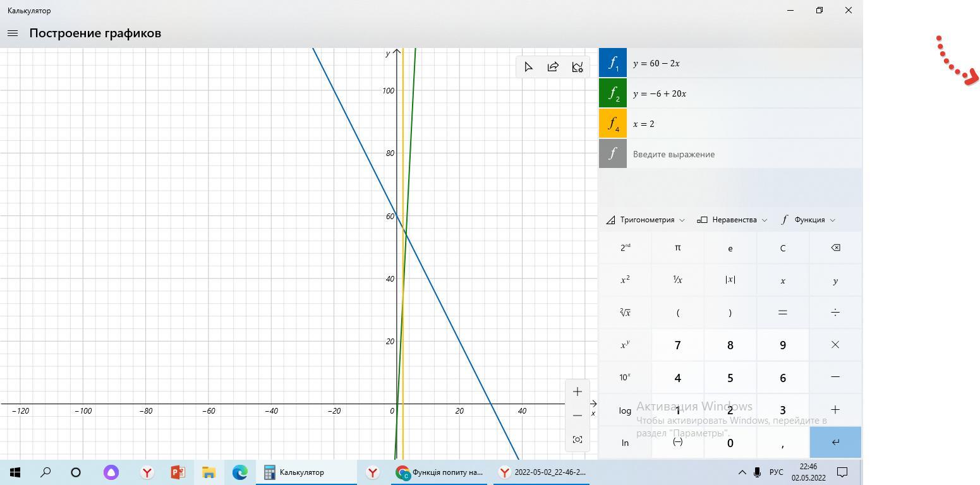Image resolution: width=980 pixels, height=485 pixels.
Task: Click the reciprocal 1/x key
Action: [677, 280]
